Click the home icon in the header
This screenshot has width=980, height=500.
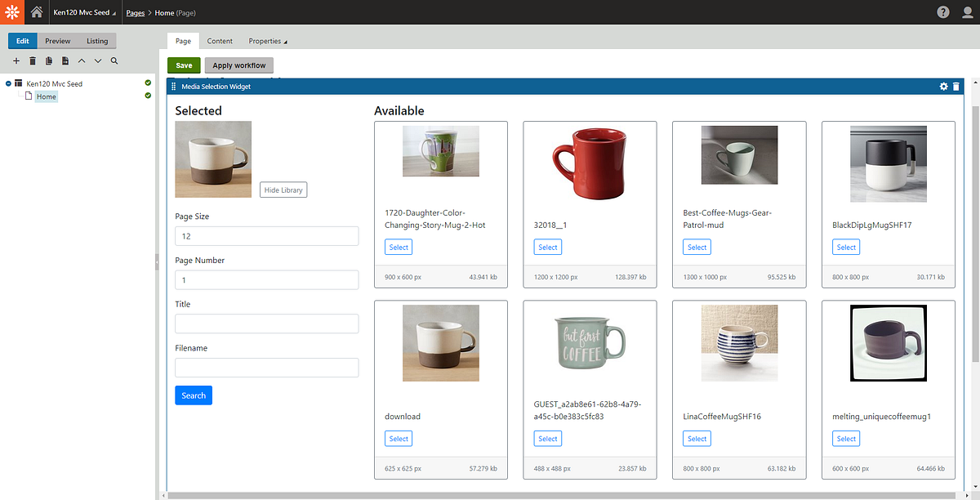coord(34,11)
